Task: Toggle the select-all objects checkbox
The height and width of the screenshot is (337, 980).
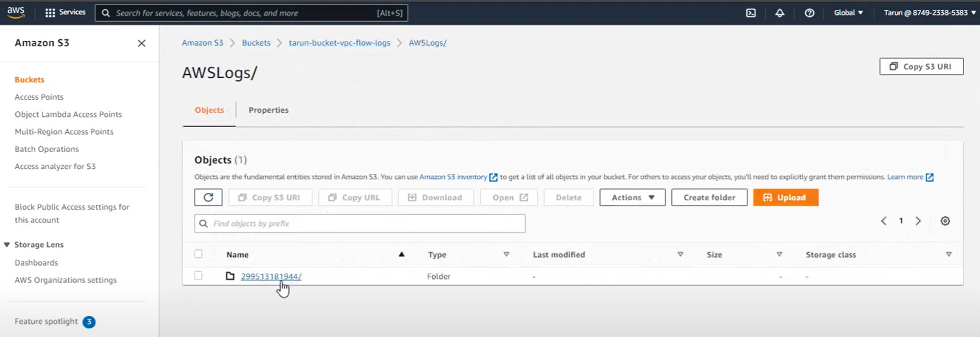Action: [198, 254]
